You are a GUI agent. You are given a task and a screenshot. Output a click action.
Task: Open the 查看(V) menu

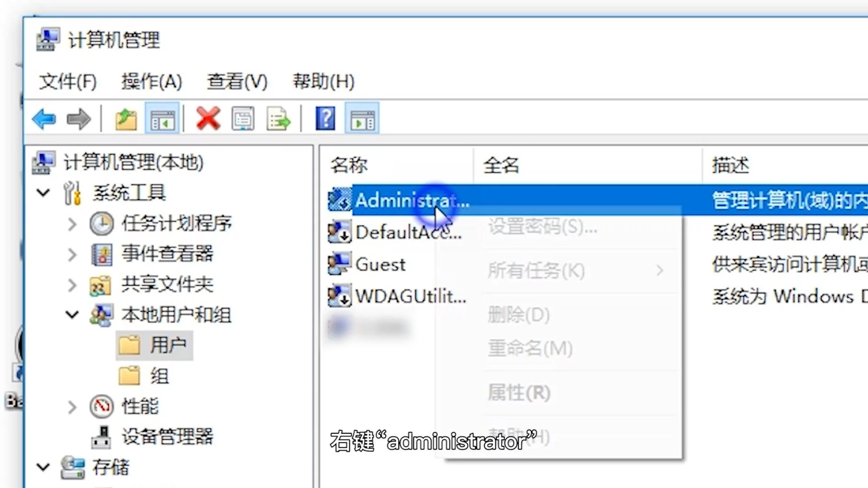point(237,81)
